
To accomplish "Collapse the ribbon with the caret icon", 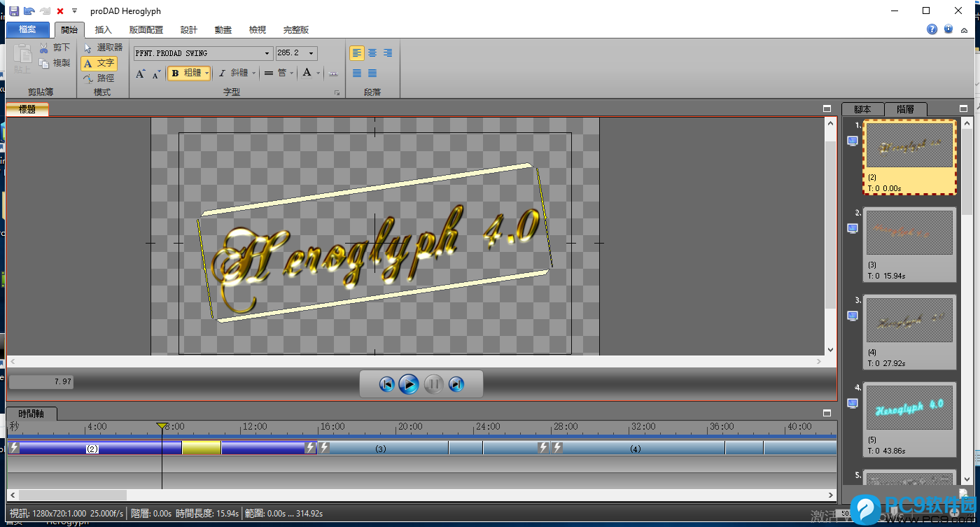I will 965,30.
